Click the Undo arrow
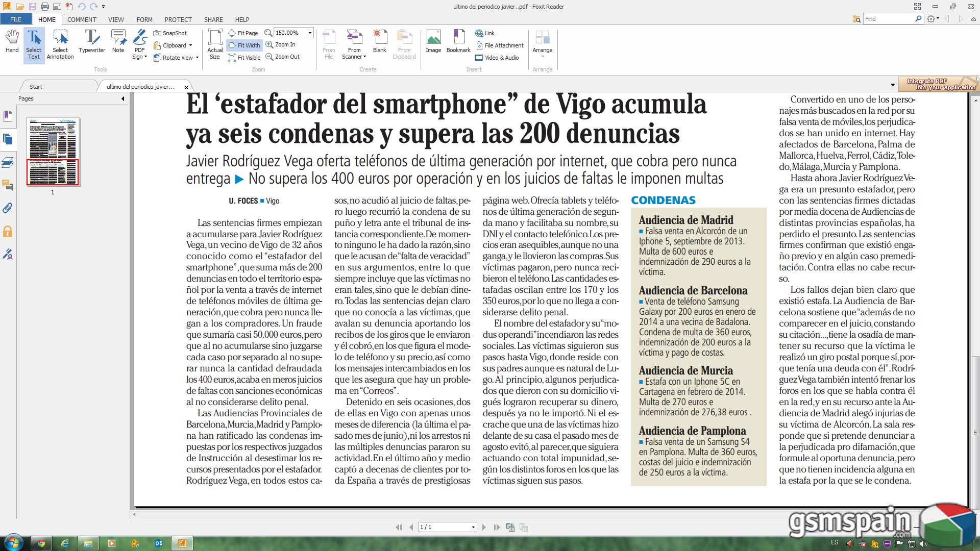The height and width of the screenshot is (551, 980). coord(82,7)
